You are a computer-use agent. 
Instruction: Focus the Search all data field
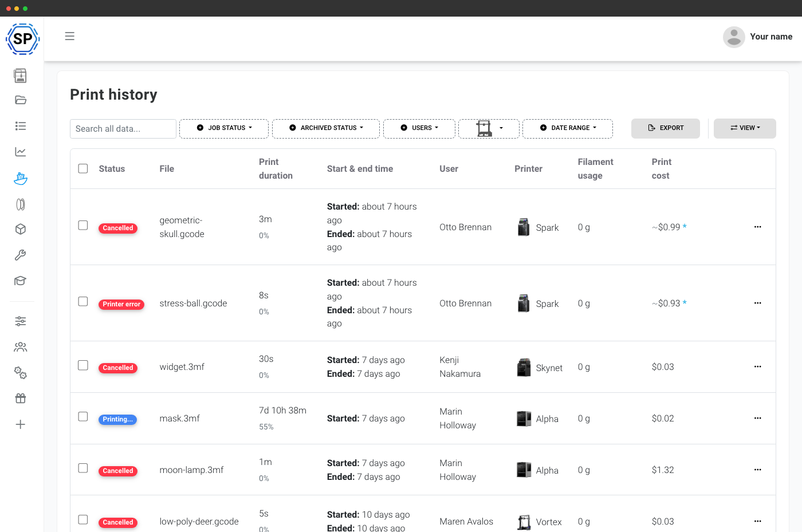[x=123, y=129]
